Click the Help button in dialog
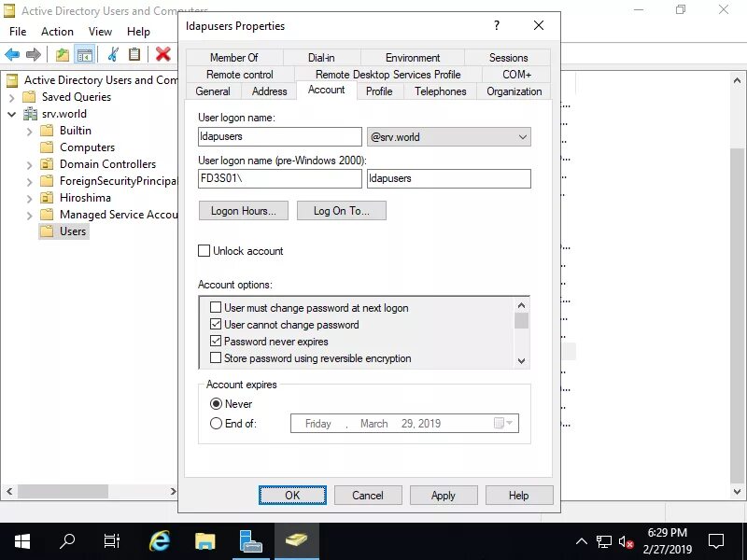Viewport: 747px width, 560px height. click(519, 496)
